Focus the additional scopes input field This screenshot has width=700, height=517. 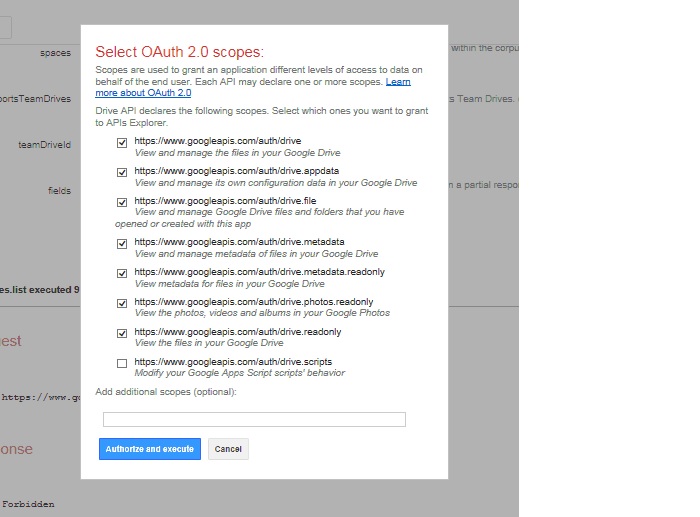(254, 419)
